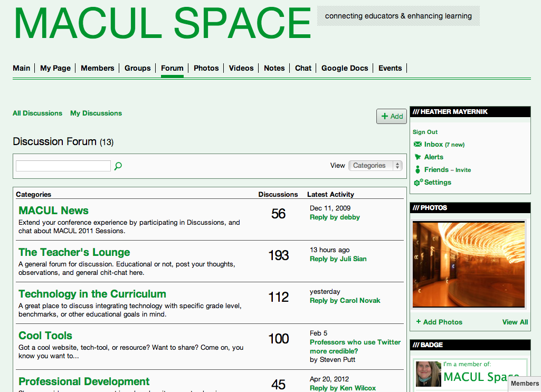
Task: Click the Reply by debby link
Action: pyautogui.click(x=335, y=217)
